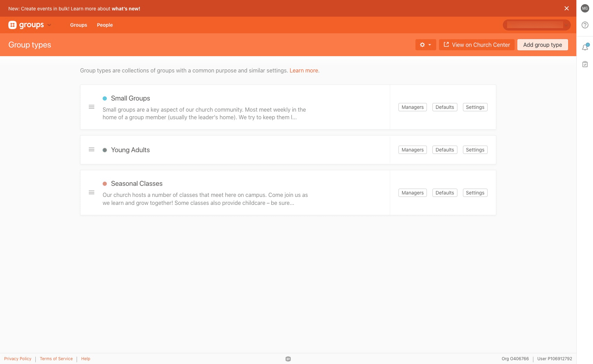The width and height of the screenshot is (593, 364).
Task: Click the Small Groups drag handle
Action: tap(92, 107)
